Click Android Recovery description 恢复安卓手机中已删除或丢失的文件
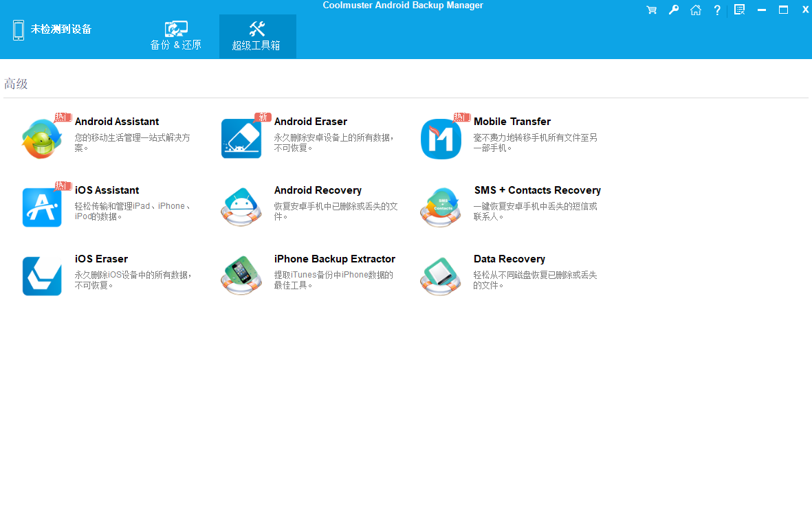This screenshot has height=518, width=812. 336,211
